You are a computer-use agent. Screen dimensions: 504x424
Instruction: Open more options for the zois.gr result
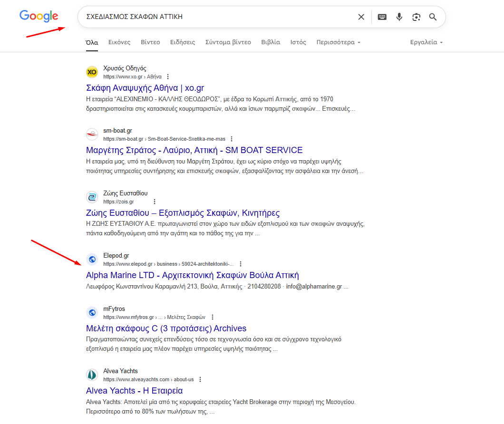155,202
